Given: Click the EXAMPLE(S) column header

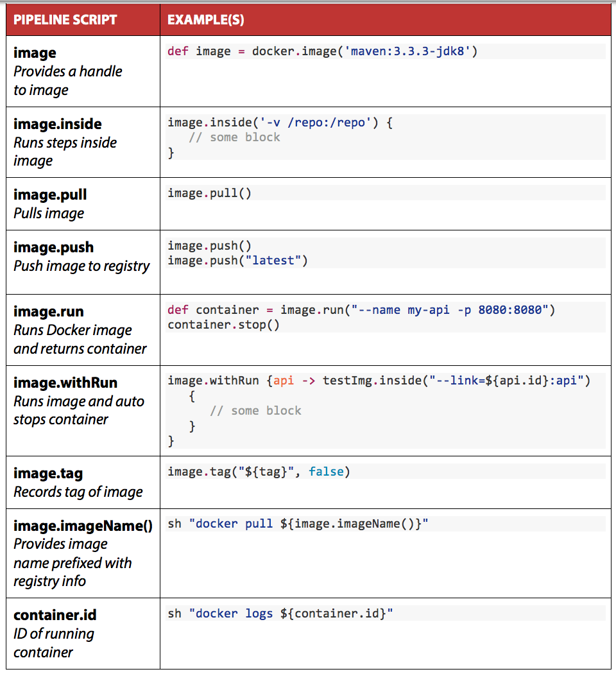Looking at the screenshot, I should point(206,20).
